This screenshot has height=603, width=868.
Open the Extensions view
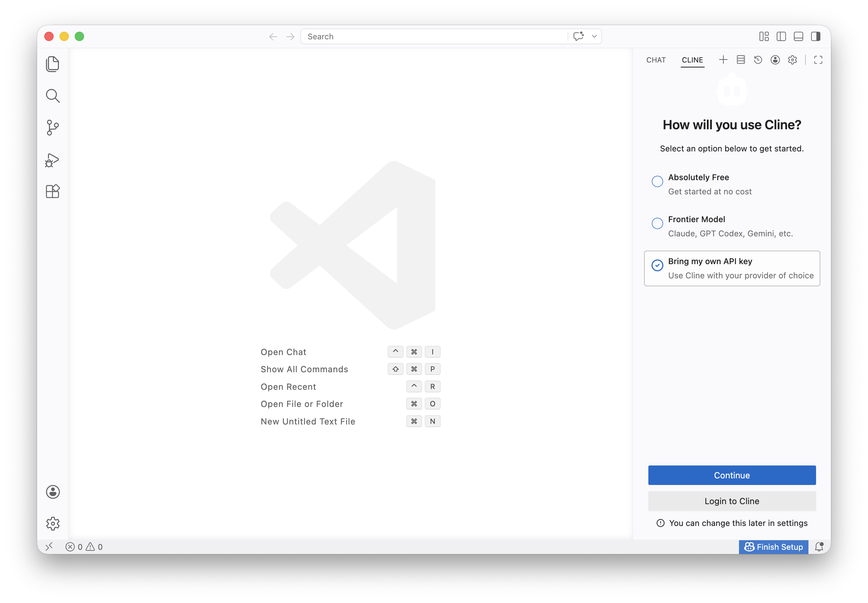tap(53, 191)
